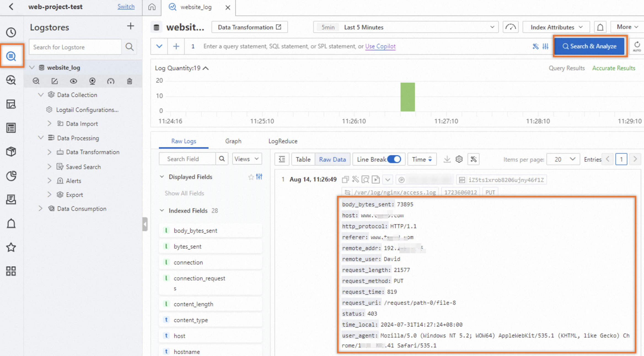
Task: Toggle the Line Break switch
Action: click(394, 159)
